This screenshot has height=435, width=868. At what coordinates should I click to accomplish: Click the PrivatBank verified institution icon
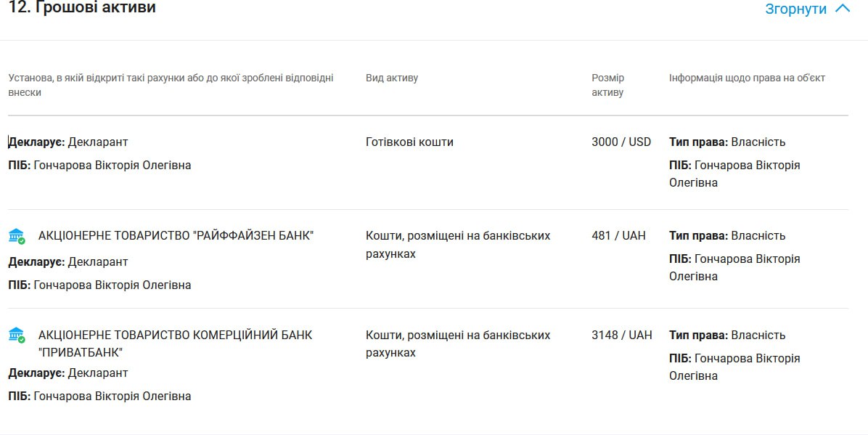point(16,336)
